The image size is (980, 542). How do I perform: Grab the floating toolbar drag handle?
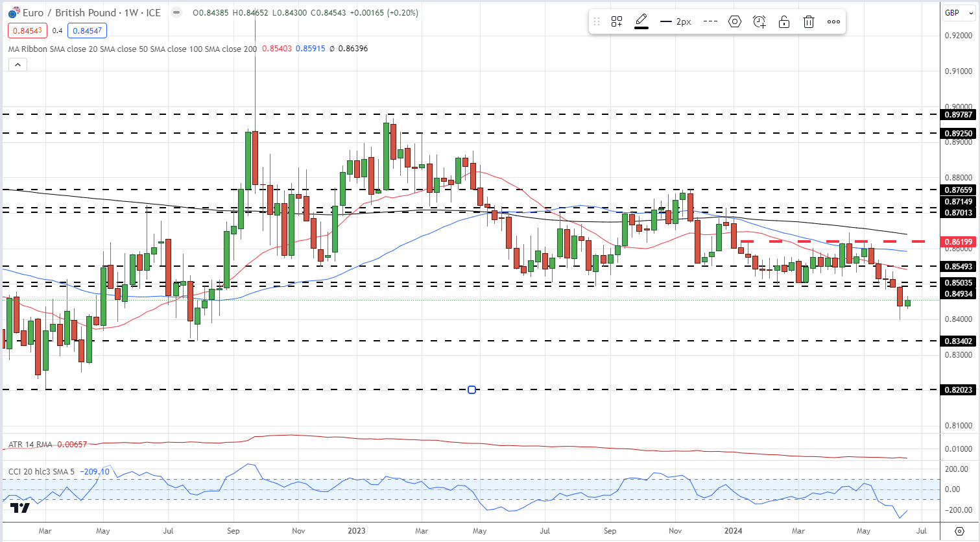597,21
